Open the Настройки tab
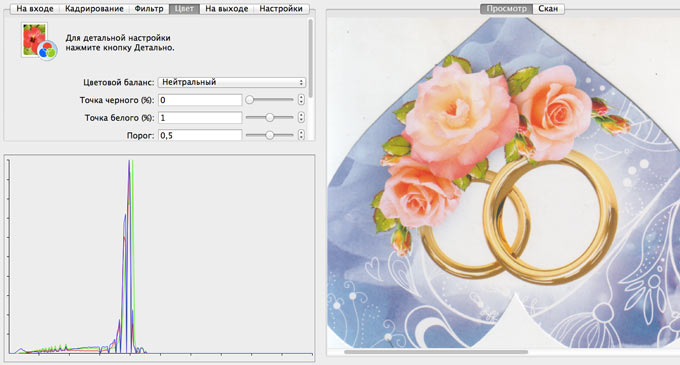This screenshot has height=365, width=680. pyautogui.click(x=281, y=9)
